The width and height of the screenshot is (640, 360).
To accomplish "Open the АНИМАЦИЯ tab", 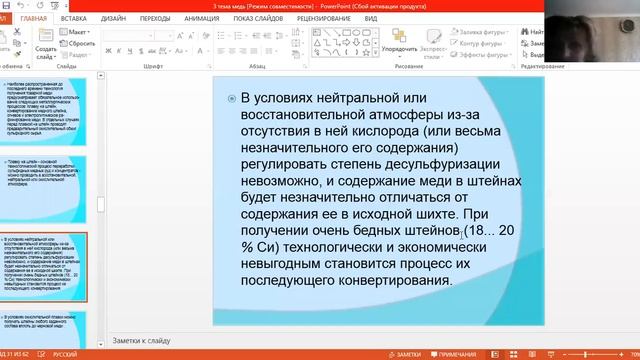I will (202, 18).
